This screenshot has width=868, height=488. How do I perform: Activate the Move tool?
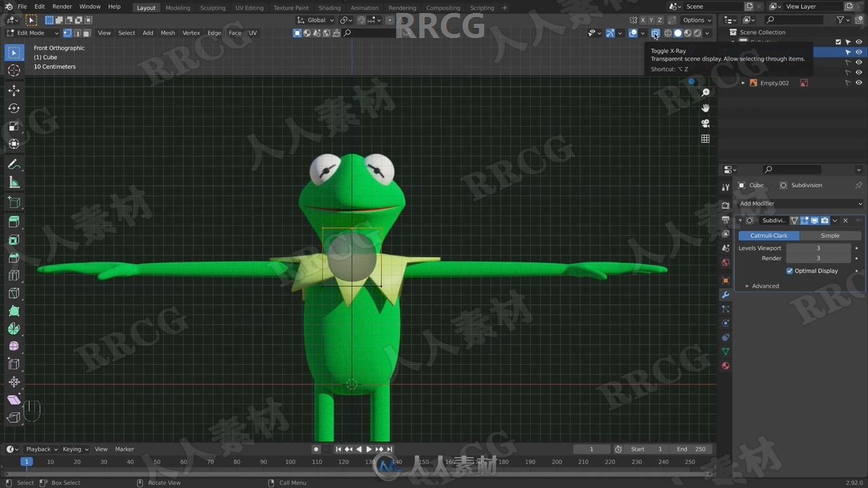point(14,91)
